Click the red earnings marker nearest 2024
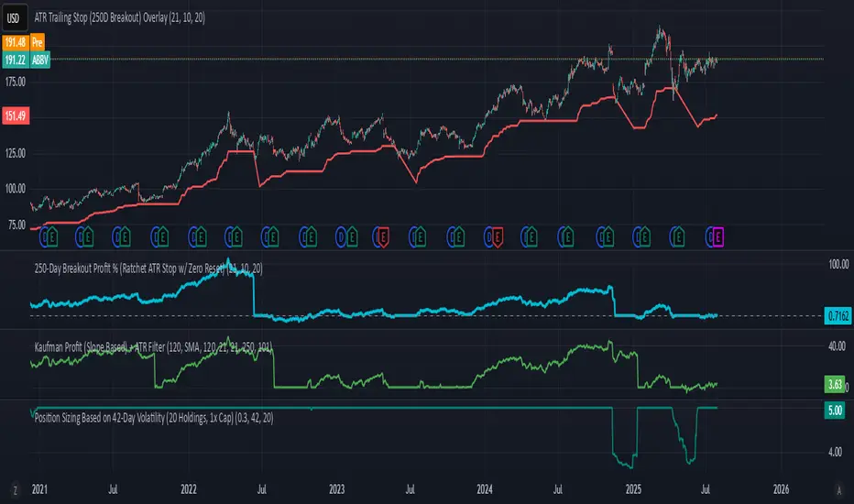Image resolution: width=854 pixels, height=504 pixels. tap(496, 237)
